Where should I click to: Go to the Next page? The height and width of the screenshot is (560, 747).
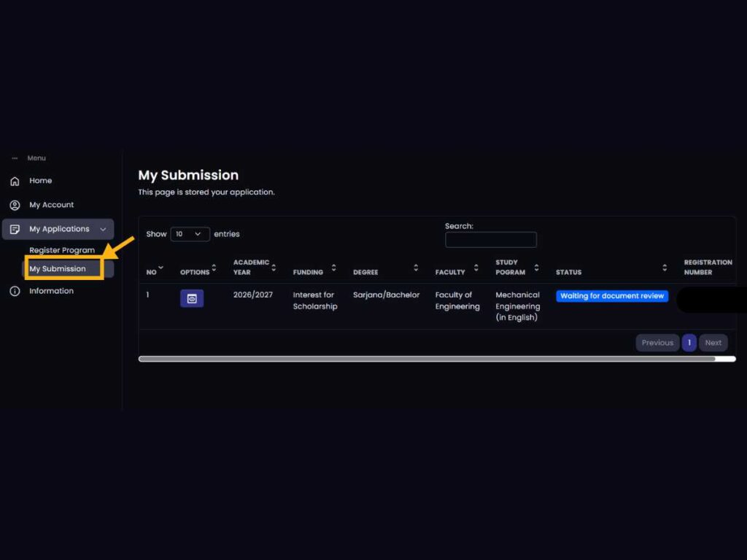[x=713, y=343]
